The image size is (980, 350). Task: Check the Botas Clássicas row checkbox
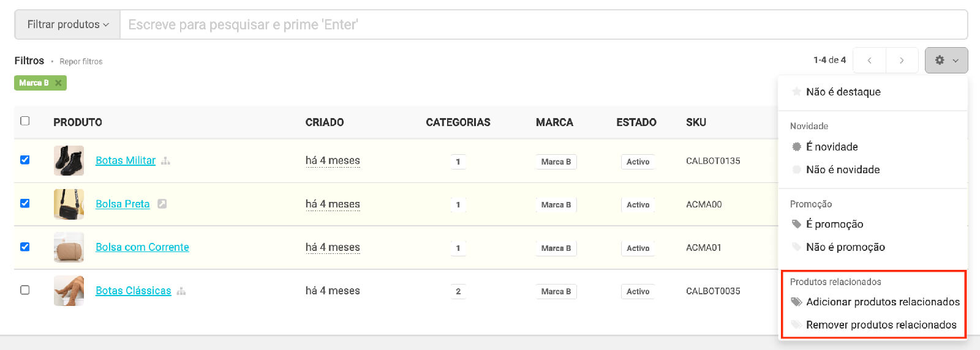(25, 290)
